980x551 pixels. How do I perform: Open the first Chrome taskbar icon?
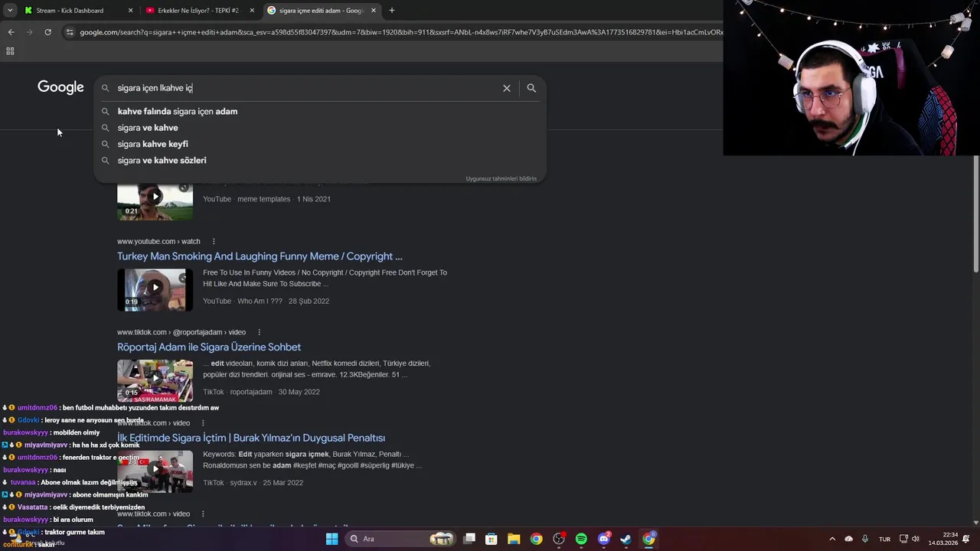coord(536,539)
